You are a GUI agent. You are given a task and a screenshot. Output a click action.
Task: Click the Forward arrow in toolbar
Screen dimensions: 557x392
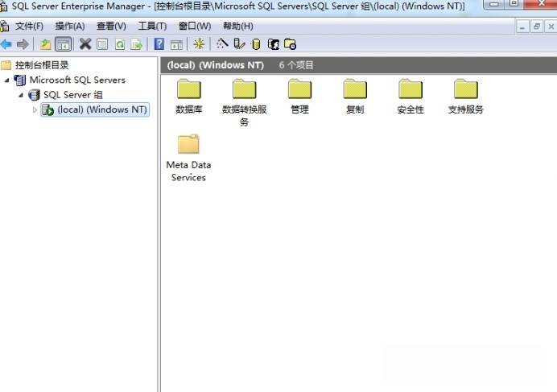(23, 44)
